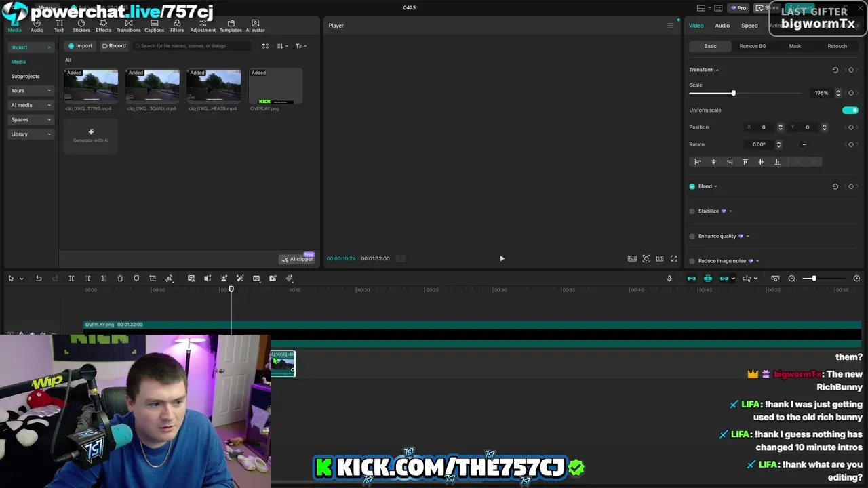Click the marker shield icon in timeline toolbar
The height and width of the screenshot is (488, 868).
(136, 279)
